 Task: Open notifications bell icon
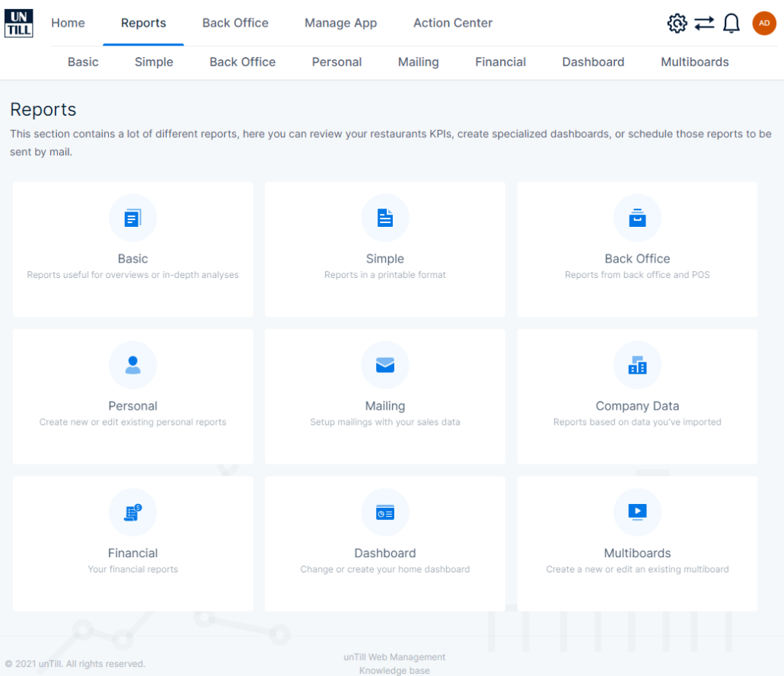[x=731, y=24]
